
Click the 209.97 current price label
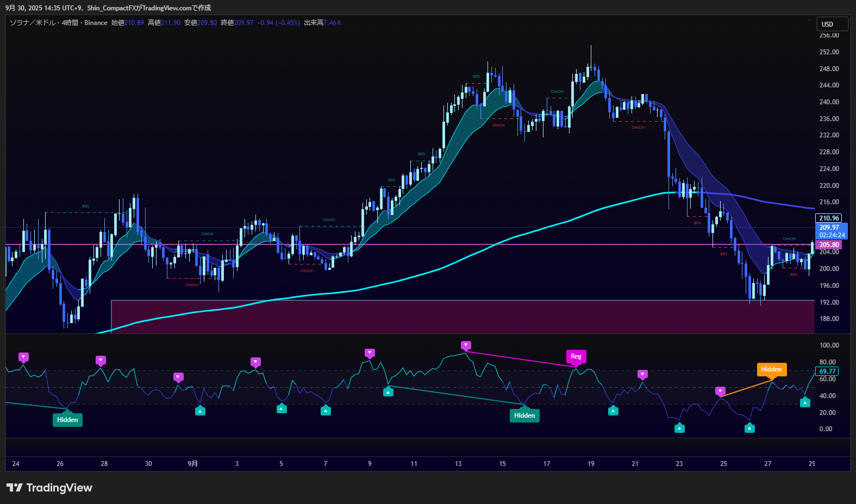tap(830, 228)
